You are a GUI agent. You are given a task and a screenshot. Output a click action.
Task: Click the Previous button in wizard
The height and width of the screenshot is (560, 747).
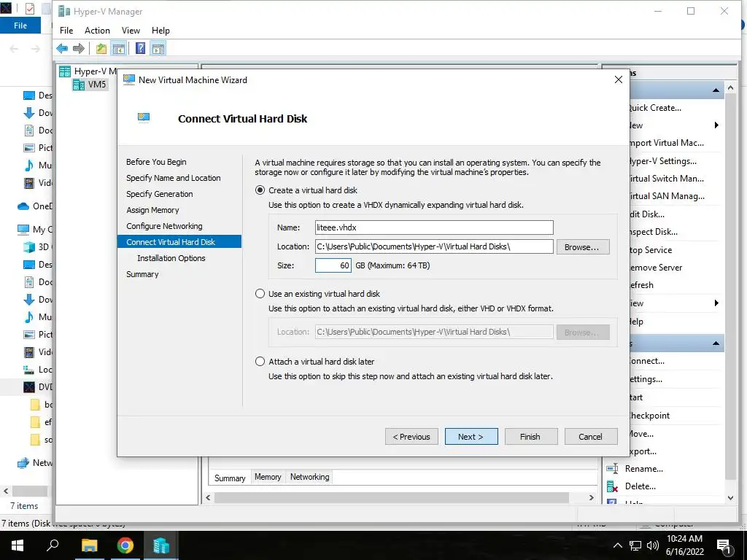(x=411, y=437)
